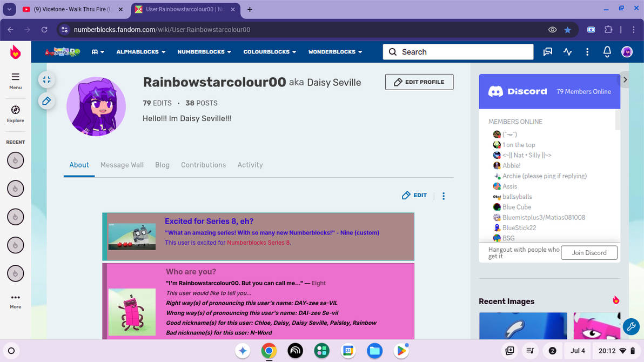The height and width of the screenshot is (362, 644).
Task: Click the eye icon in address bar
Action: [552, 30]
